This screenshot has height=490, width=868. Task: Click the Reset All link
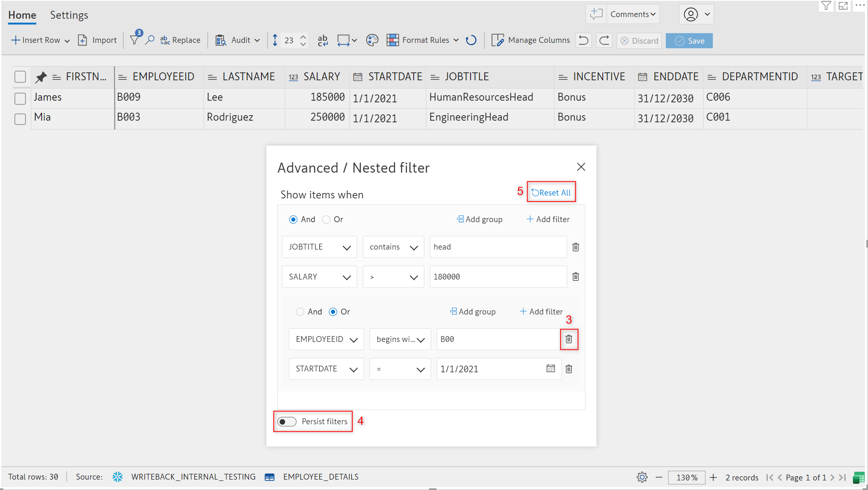551,192
